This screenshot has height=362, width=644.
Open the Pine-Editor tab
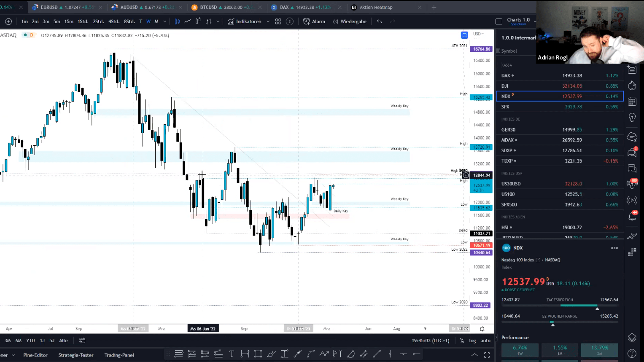coord(35,355)
